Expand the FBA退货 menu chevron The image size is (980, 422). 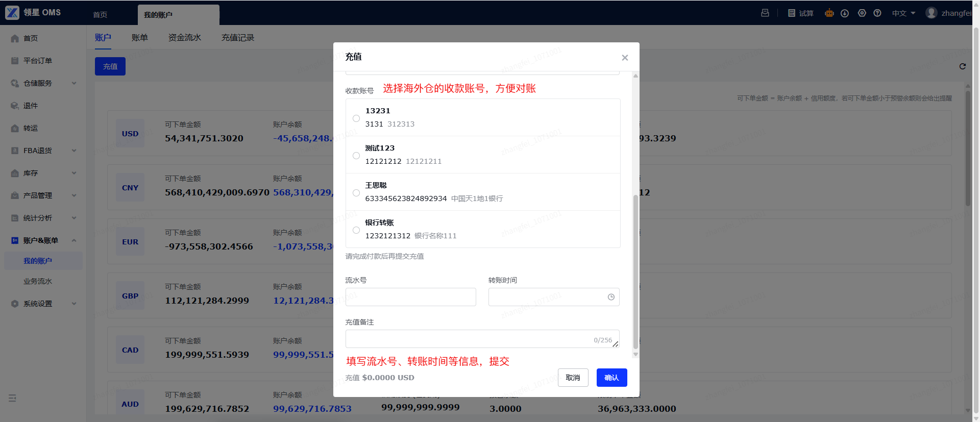[x=74, y=151]
